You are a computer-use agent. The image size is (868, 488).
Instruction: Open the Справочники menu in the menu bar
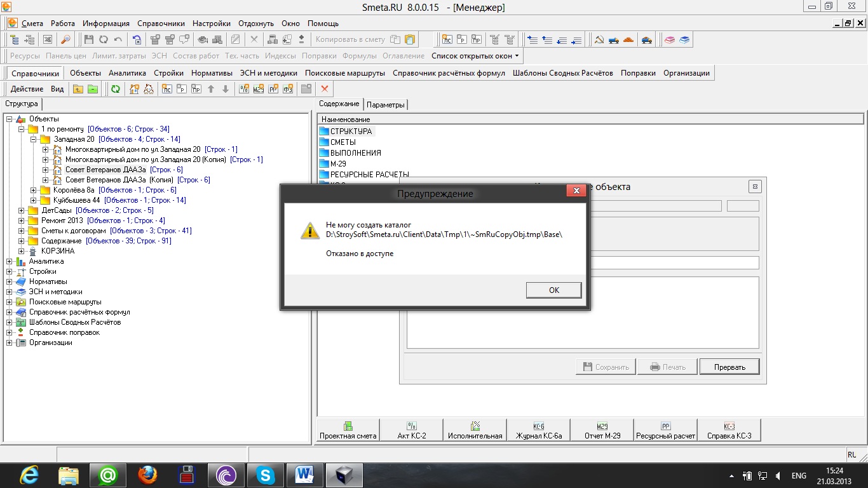click(x=161, y=24)
